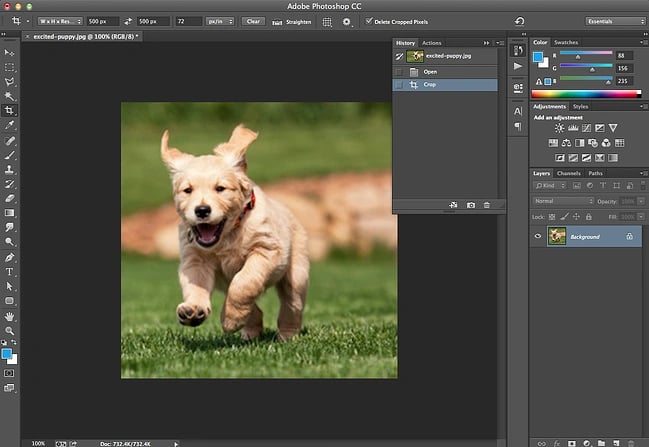Open the layer blend mode Normal dropdown
Viewport: 649px width, 447px height.
tap(563, 201)
